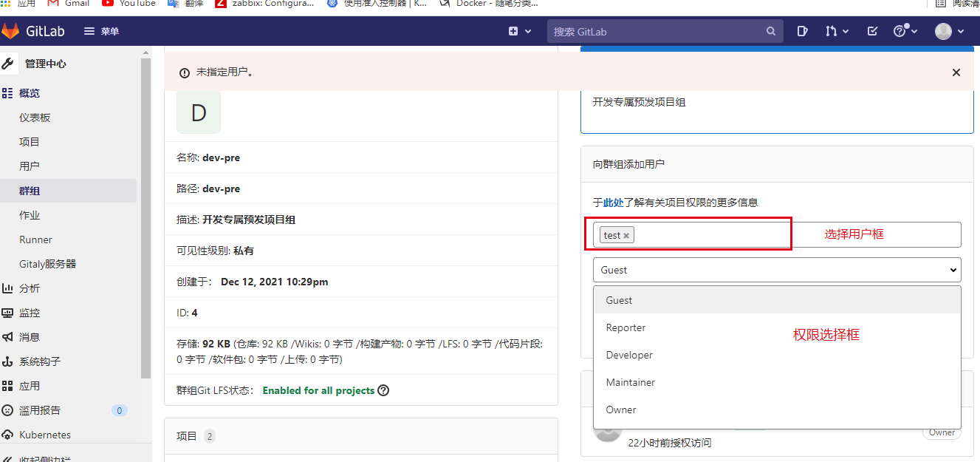
Task: Open the 概览 sidebar section
Action: click(30, 93)
